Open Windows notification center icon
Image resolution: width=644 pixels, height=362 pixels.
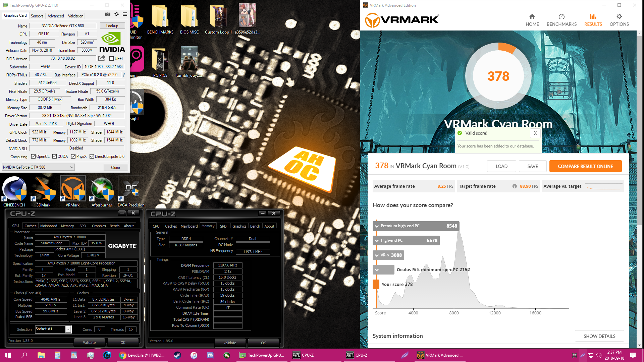coord(633,355)
